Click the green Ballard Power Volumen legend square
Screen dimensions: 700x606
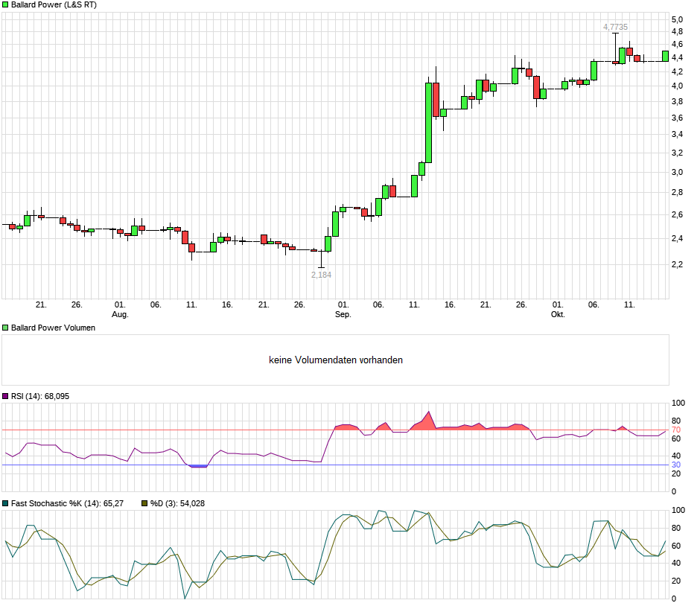(x=5, y=328)
